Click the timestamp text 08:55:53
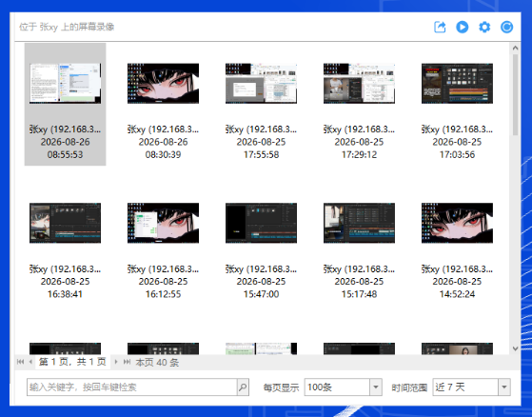The height and width of the screenshot is (417, 532). (65, 155)
